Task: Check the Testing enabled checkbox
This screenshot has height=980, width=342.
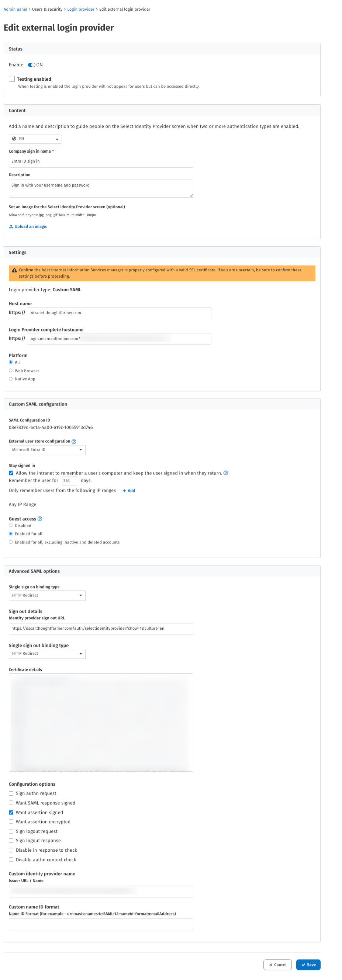Action: 11,79
